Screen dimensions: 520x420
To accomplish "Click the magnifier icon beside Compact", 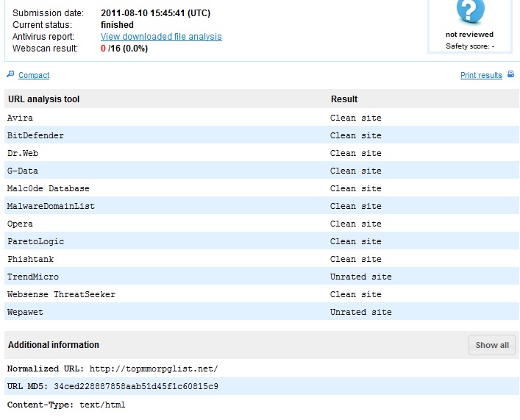I will click(10, 74).
